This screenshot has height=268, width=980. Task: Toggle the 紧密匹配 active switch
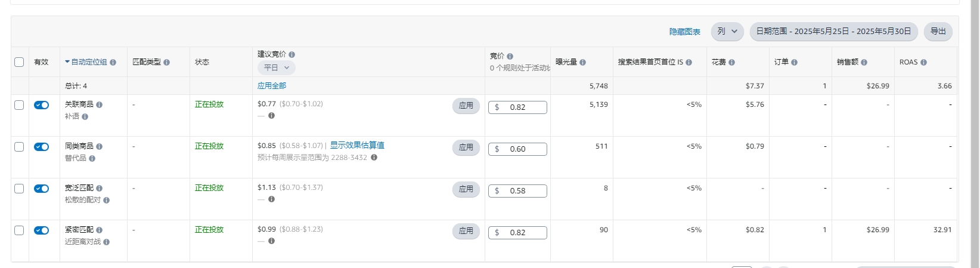click(x=41, y=230)
